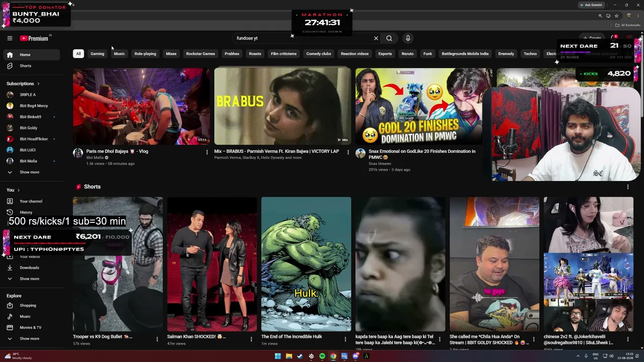Open options for The End of Hulk short
This screenshot has height=362, width=644.
tap(345, 339)
